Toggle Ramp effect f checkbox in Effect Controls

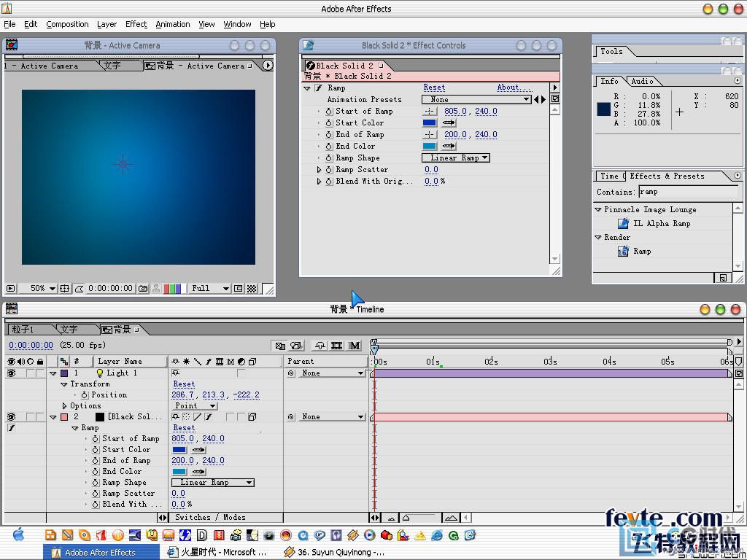click(x=319, y=87)
